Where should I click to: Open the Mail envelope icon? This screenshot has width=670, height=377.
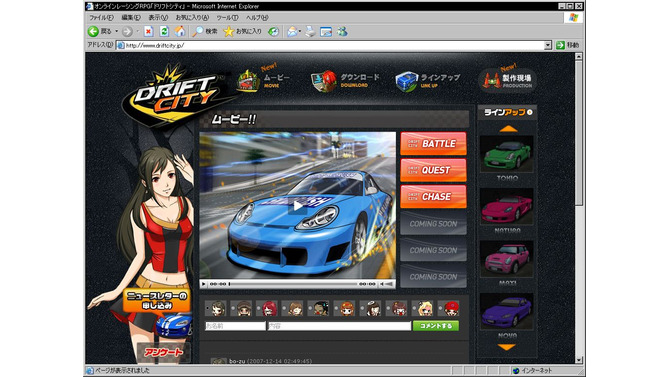point(292,32)
